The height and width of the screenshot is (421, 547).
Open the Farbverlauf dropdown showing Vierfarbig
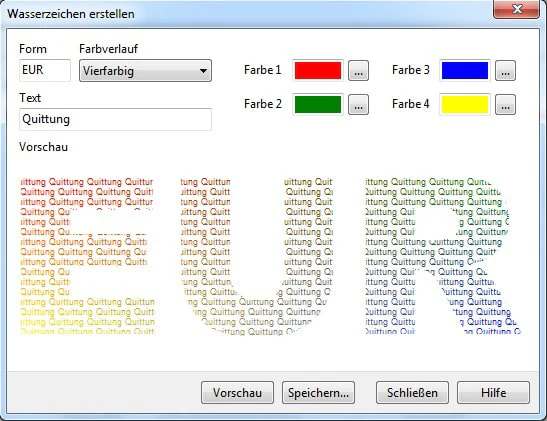point(145,71)
